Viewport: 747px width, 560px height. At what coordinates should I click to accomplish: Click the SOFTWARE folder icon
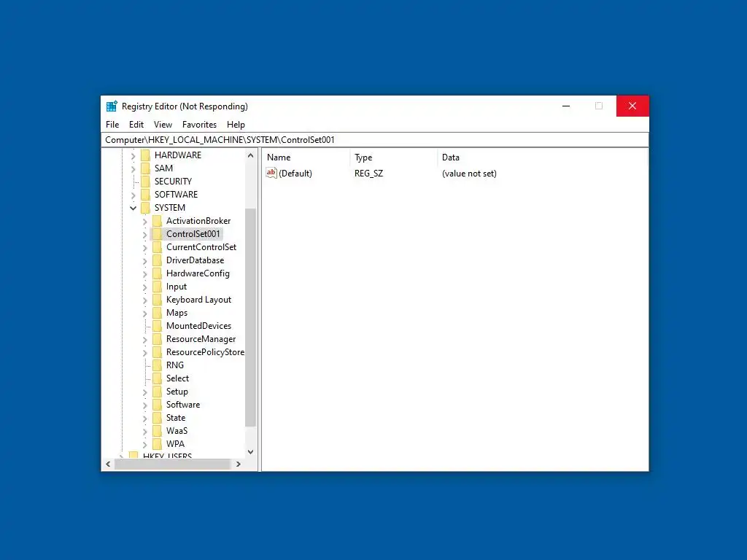click(146, 194)
